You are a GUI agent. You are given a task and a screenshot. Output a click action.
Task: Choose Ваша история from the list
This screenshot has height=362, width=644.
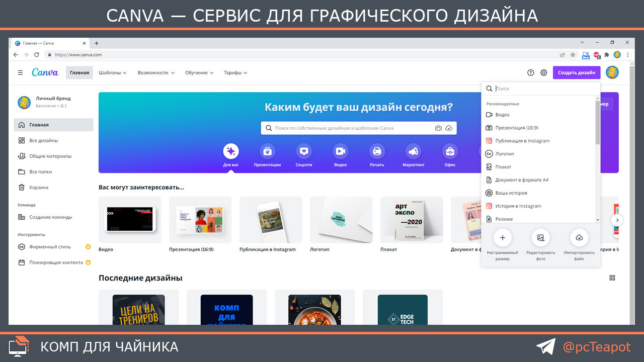(x=538, y=193)
